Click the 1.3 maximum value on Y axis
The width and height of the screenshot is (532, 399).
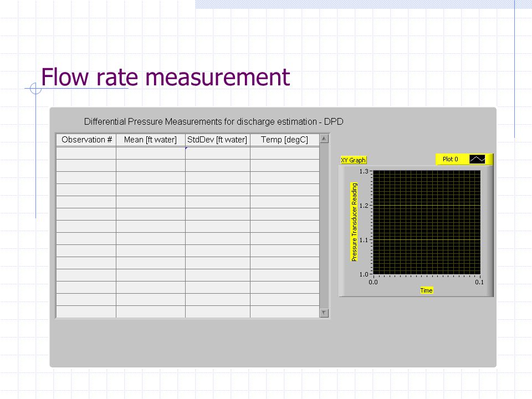pos(364,171)
